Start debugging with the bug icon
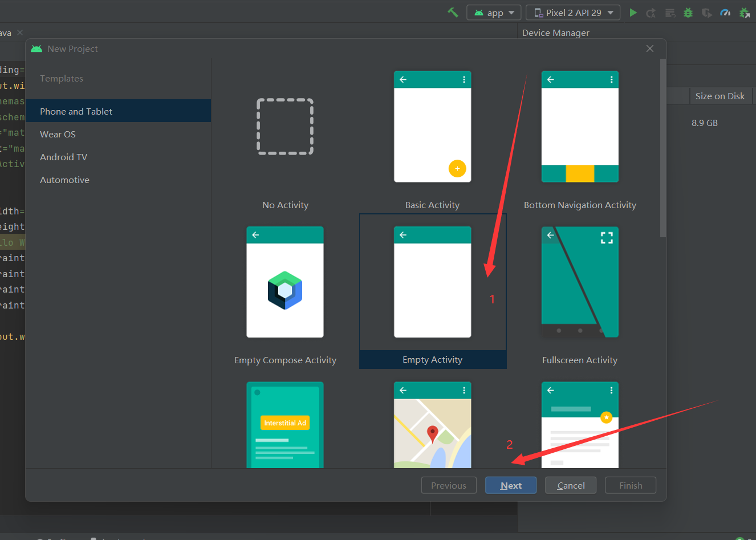Screen dimensions: 756x540 tap(688, 12)
